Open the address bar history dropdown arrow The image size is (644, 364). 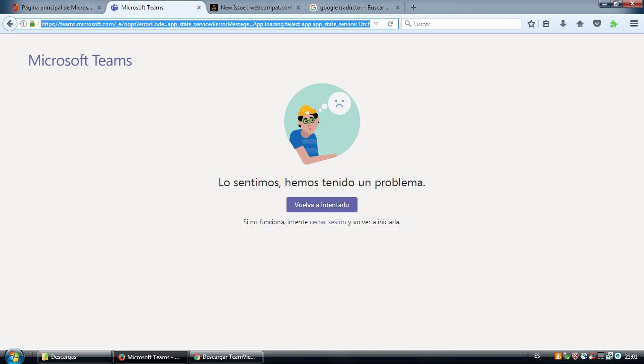[x=376, y=23]
